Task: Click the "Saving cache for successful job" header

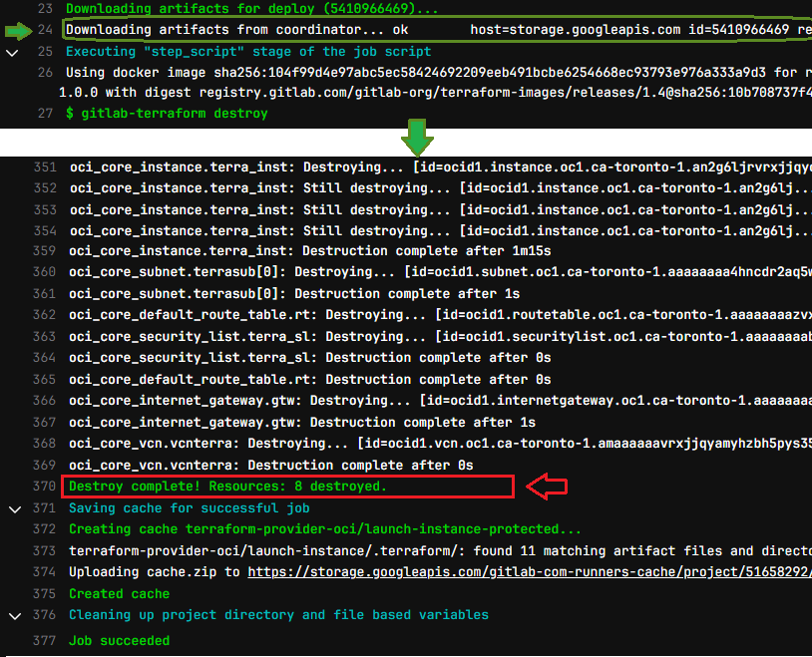Action: click(x=190, y=508)
